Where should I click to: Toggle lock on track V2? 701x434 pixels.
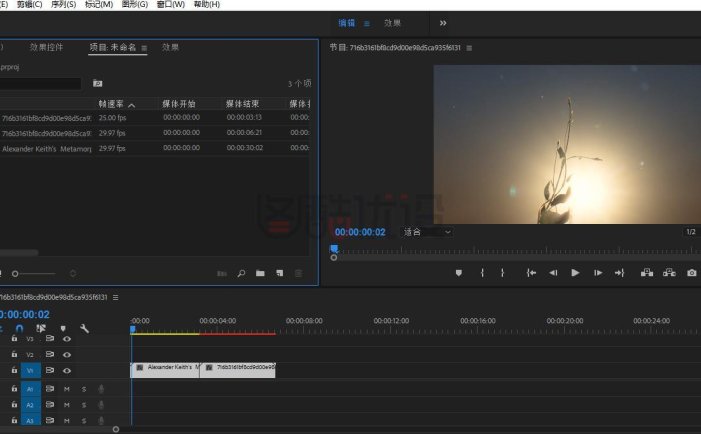(x=14, y=354)
